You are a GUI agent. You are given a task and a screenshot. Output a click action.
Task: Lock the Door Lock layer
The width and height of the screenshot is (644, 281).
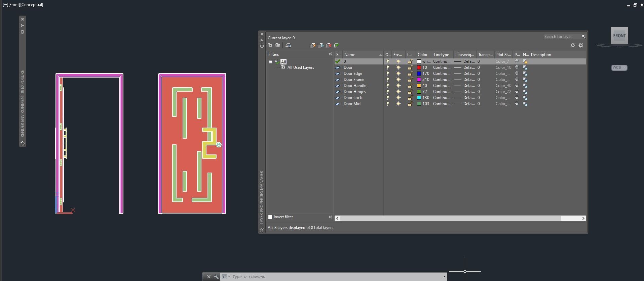[x=410, y=98]
